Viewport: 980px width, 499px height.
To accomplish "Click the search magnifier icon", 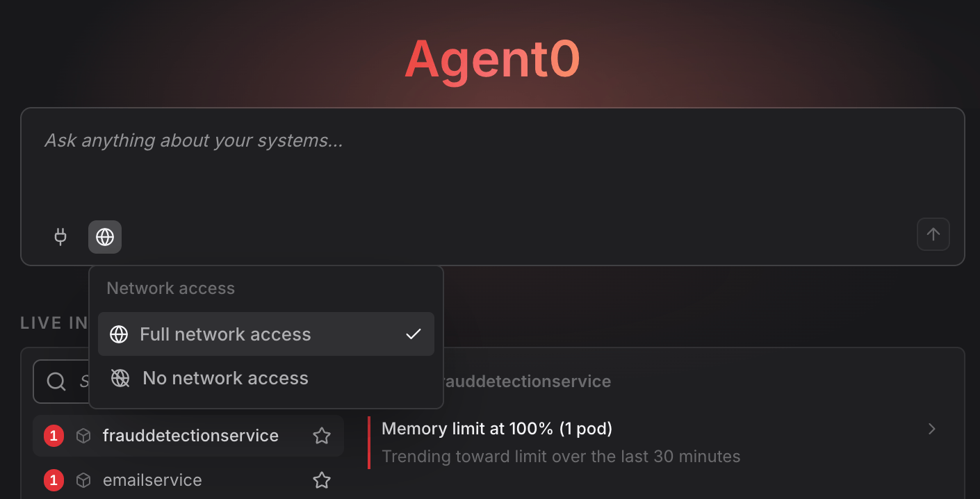I will [x=56, y=381].
